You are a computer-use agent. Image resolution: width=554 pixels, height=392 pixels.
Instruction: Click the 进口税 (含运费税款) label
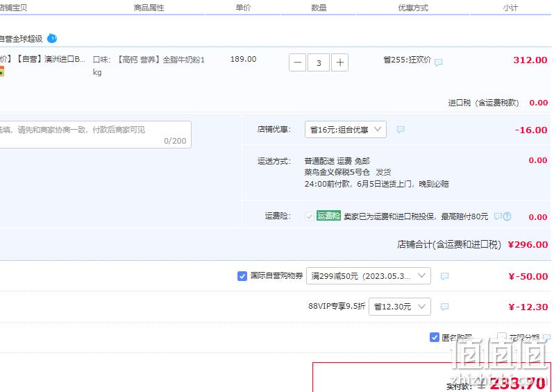483,103
